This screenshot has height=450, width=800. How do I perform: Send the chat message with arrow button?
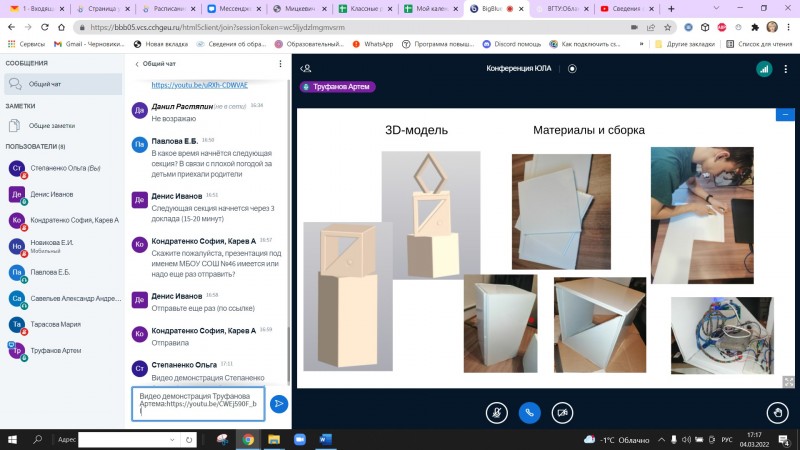pyautogui.click(x=279, y=404)
